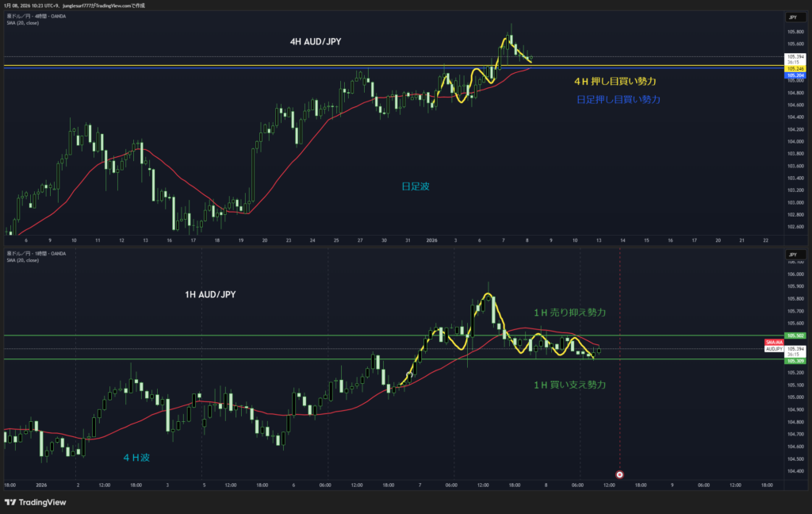Select the blue 日足押し目買い勢力 text label
Viewport: 812px width, 514px height.
point(619,100)
